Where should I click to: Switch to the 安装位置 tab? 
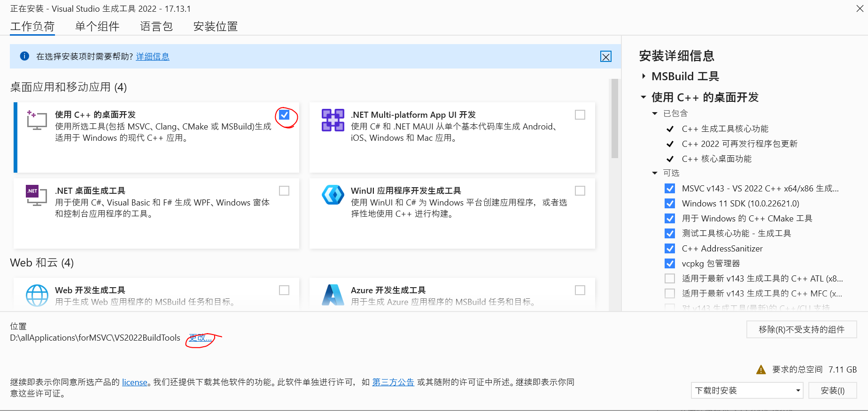tap(216, 26)
